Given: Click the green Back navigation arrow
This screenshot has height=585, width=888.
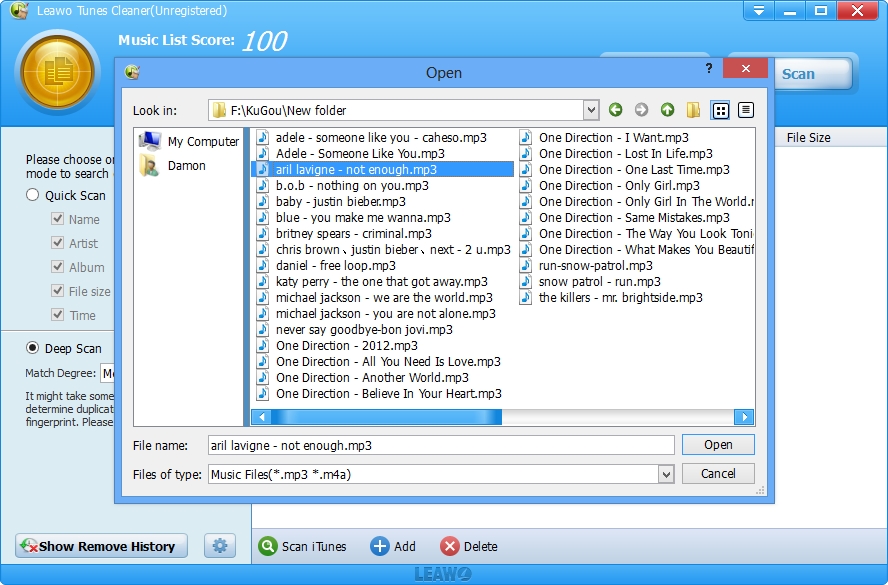Looking at the screenshot, I should click(615, 110).
